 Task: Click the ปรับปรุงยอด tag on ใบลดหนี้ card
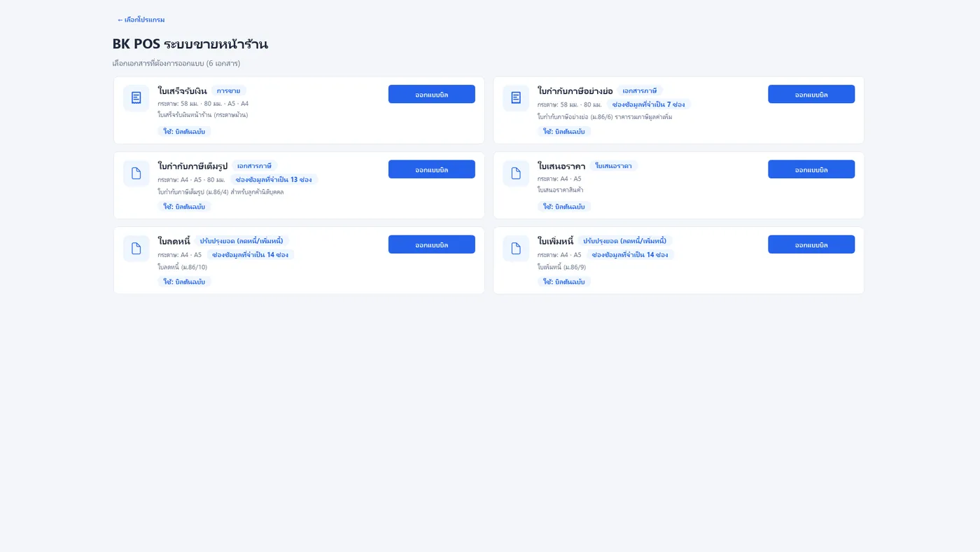tap(241, 241)
